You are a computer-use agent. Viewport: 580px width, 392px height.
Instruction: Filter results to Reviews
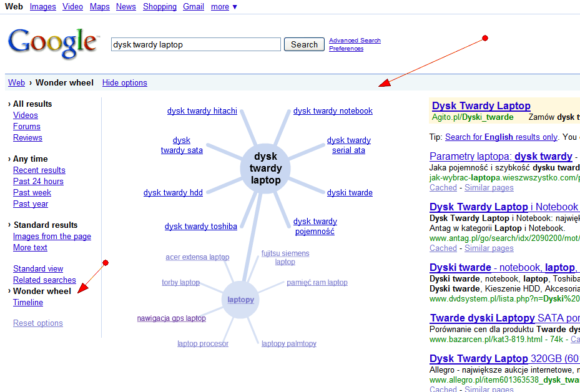point(27,137)
